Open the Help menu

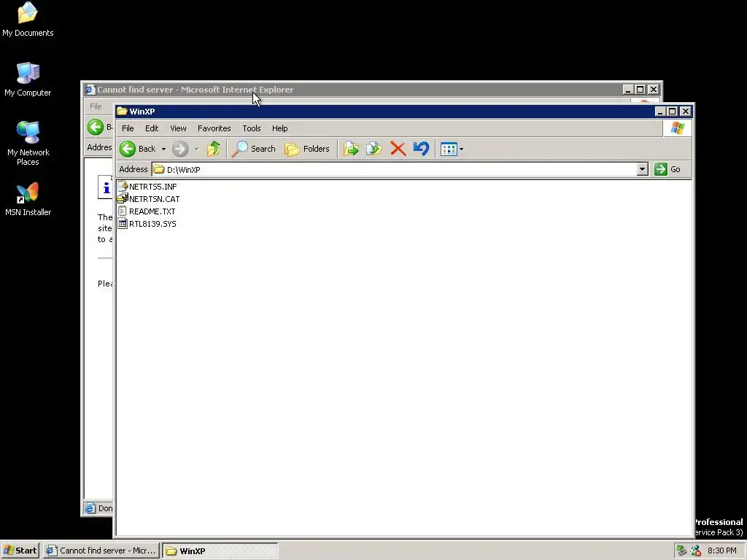coord(279,128)
